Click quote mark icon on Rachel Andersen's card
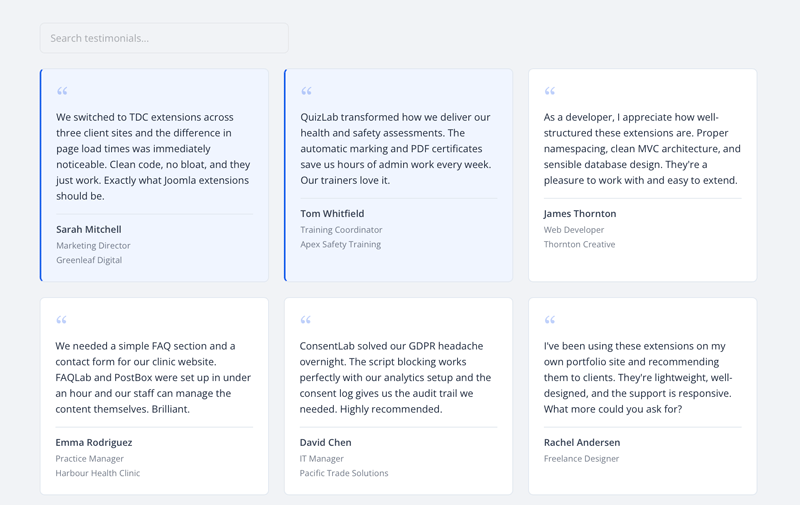The height and width of the screenshot is (505, 800). (x=550, y=321)
